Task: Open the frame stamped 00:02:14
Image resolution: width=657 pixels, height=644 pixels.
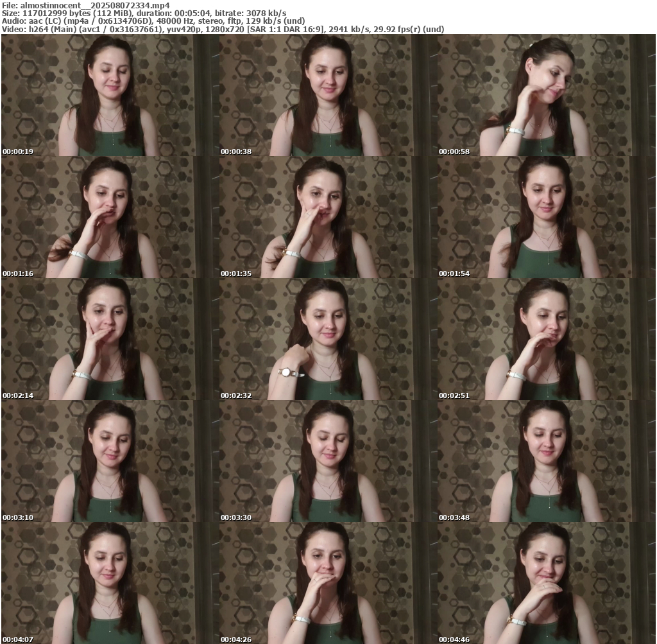Action: [x=110, y=339]
